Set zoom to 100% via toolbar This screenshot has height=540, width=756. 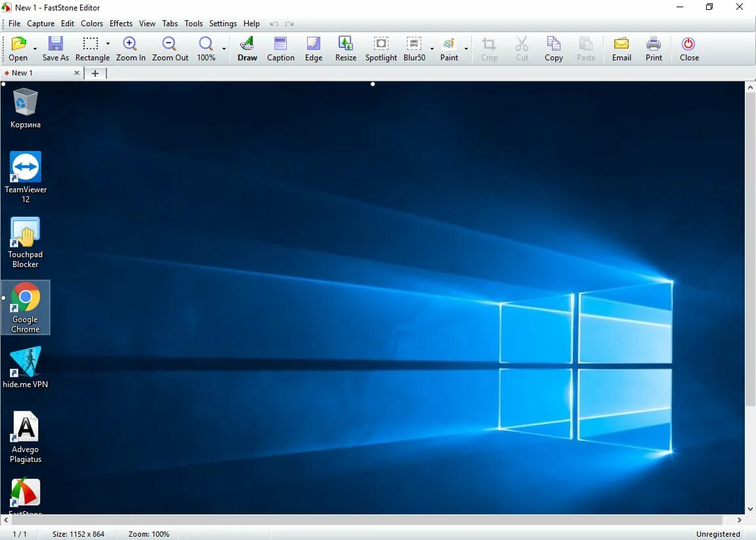pyautogui.click(x=206, y=49)
